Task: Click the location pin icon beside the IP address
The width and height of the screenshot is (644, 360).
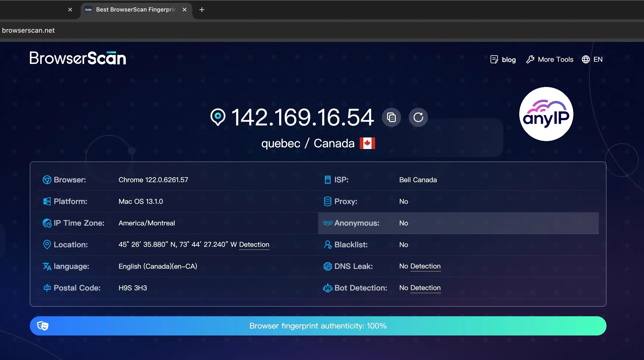Action: pyautogui.click(x=218, y=117)
